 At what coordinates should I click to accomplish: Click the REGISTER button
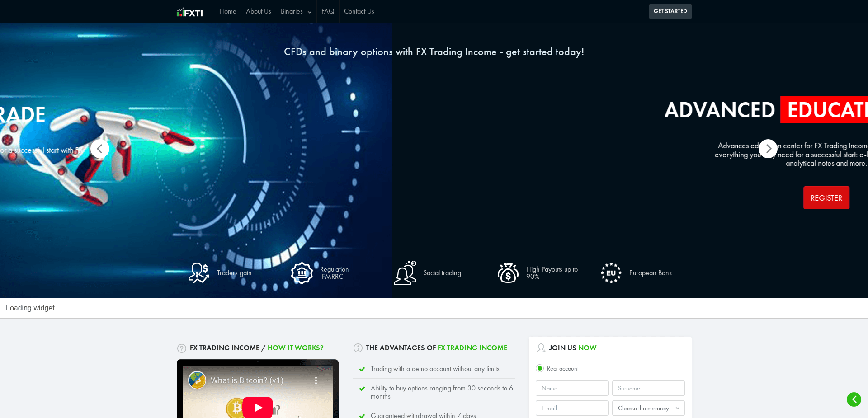[x=826, y=197]
